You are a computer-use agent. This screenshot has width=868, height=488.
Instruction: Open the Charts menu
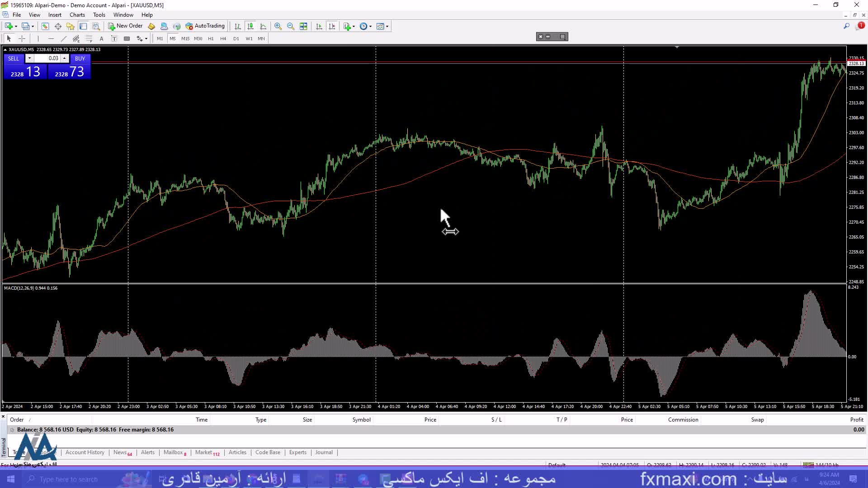(77, 15)
